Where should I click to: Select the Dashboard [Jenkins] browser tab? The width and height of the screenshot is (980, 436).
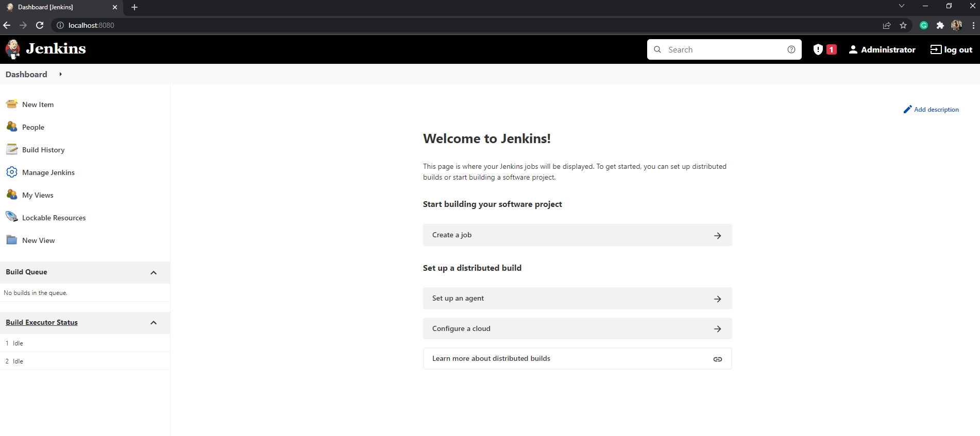coord(61,7)
